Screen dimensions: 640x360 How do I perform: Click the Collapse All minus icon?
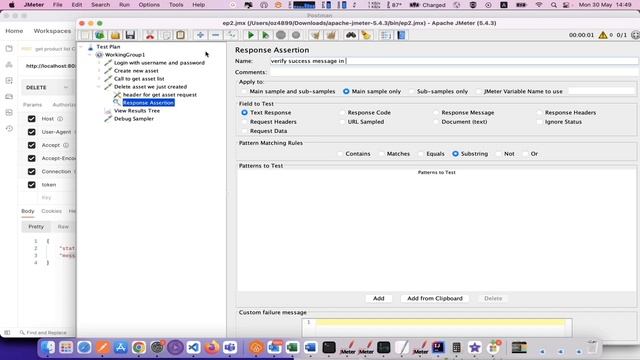click(216, 35)
